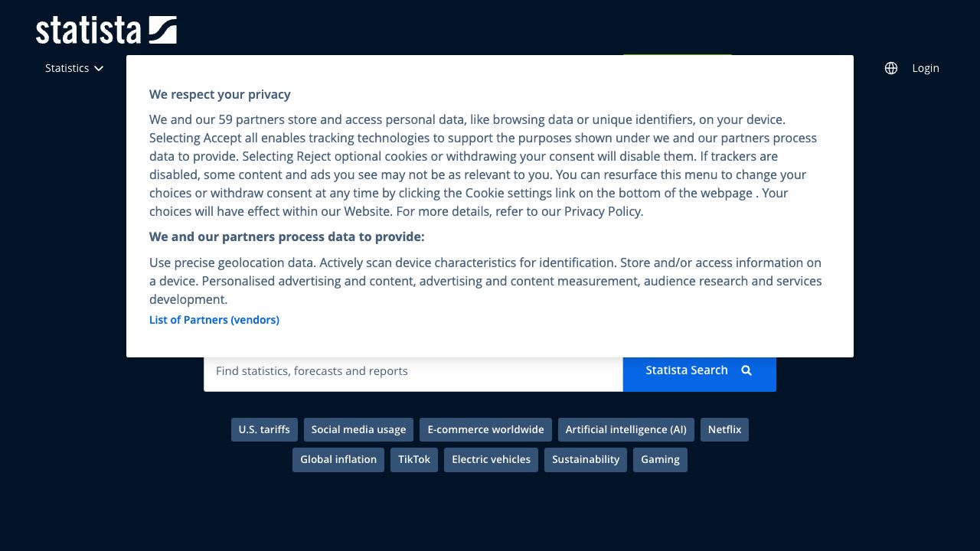
Task: Open the language globe icon
Action: click(x=891, y=68)
